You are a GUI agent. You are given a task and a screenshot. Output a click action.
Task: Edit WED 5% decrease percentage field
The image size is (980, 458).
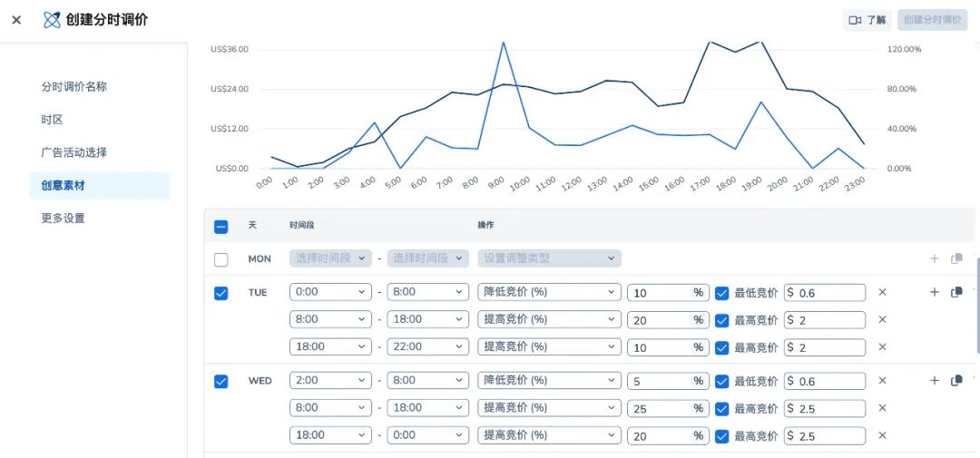668,381
